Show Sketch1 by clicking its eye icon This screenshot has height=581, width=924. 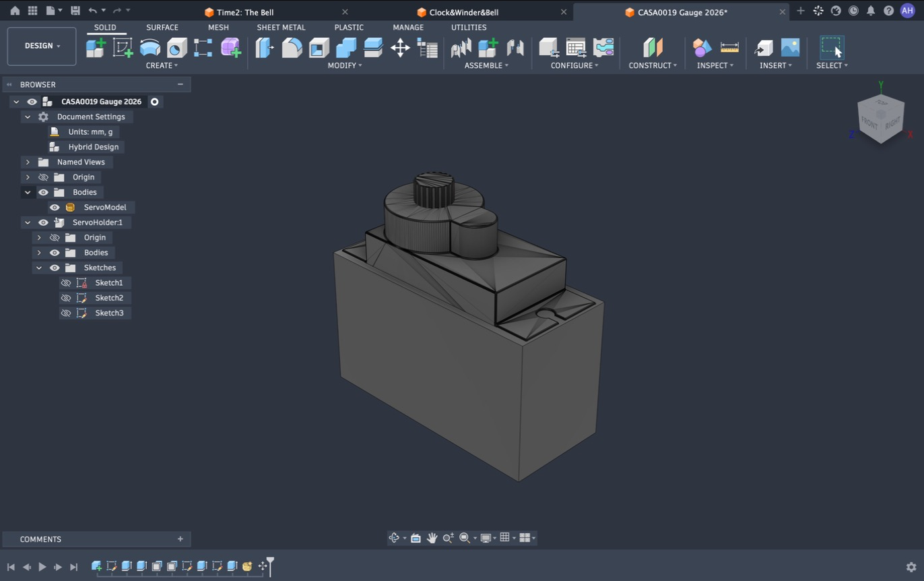66,283
